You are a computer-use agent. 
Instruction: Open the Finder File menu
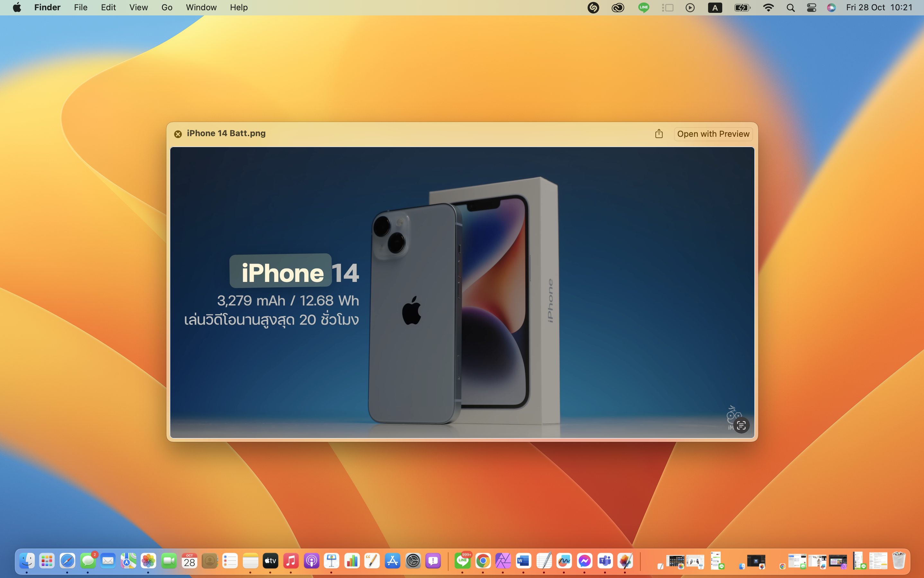pyautogui.click(x=81, y=8)
